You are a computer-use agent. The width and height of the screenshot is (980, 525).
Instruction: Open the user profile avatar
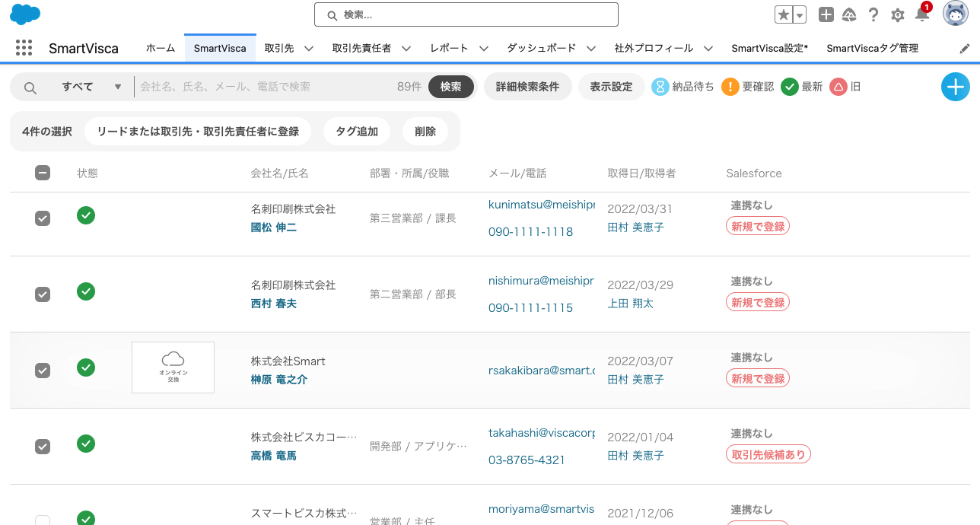pyautogui.click(x=956, y=14)
